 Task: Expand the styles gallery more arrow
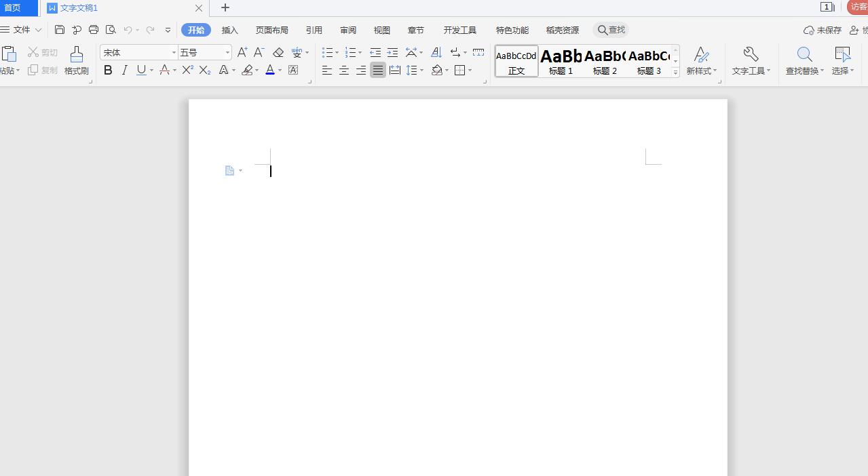[x=675, y=72]
